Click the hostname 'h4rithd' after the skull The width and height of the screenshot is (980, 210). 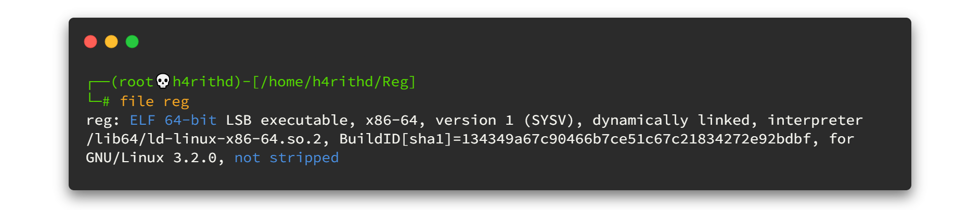[x=203, y=82]
